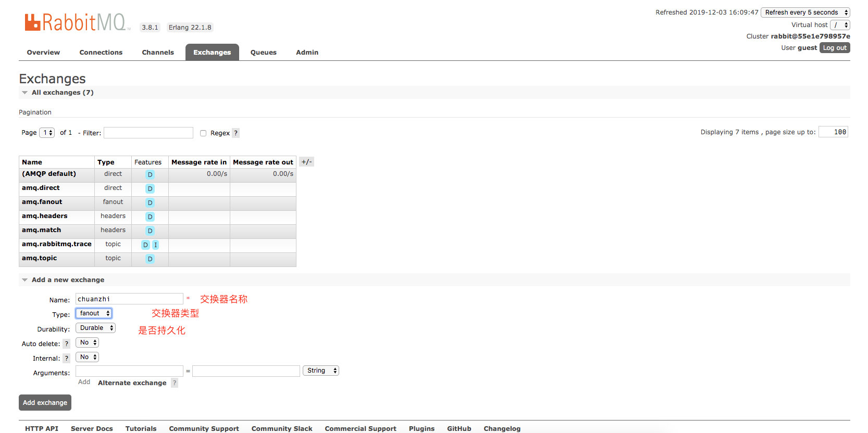Click the D badge in amq.rabbitmq.trace row
This screenshot has width=868, height=433.
tap(145, 245)
